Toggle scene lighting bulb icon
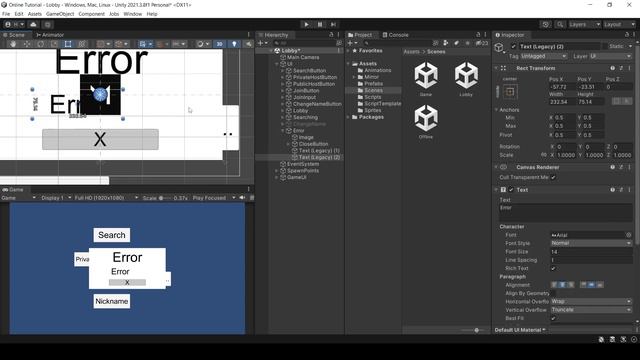 (234, 44)
